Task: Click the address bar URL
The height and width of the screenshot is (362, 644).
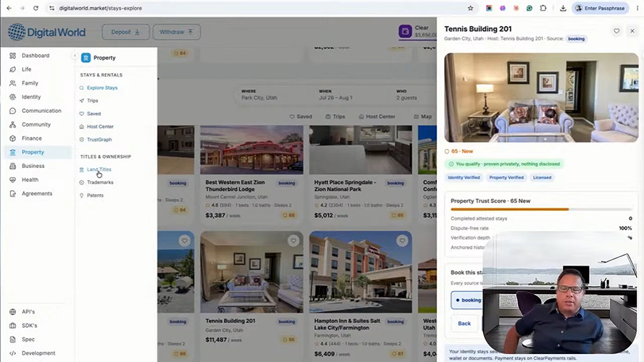Action: coord(101,8)
